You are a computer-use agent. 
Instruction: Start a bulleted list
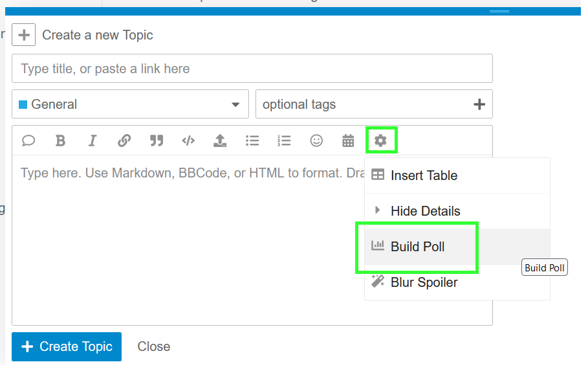tap(252, 141)
